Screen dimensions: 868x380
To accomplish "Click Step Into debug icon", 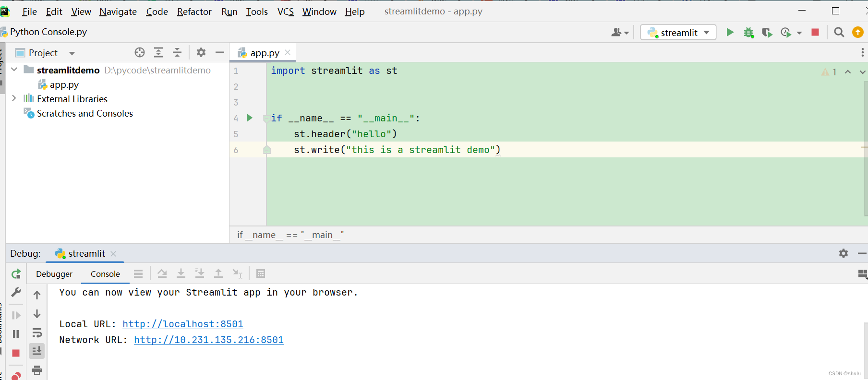I will pos(181,274).
